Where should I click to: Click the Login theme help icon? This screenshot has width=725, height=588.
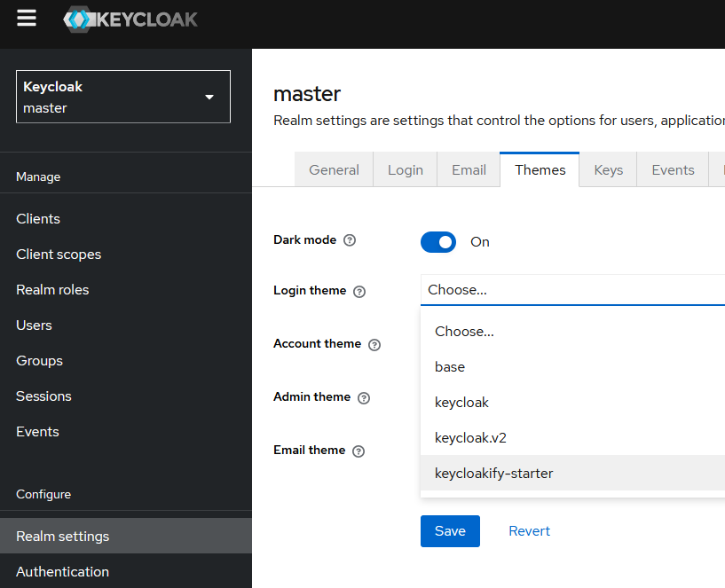coord(359,291)
